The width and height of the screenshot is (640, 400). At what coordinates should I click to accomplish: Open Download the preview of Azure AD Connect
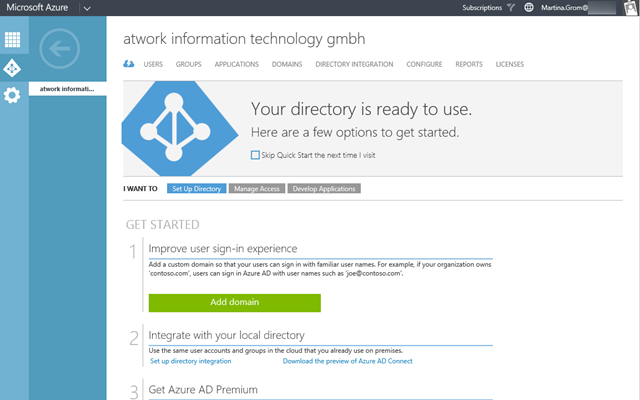click(x=348, y=361)
